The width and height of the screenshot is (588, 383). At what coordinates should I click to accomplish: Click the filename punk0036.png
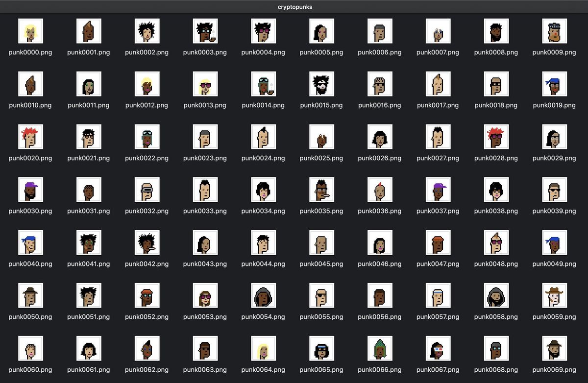click(x=380, y=211)
